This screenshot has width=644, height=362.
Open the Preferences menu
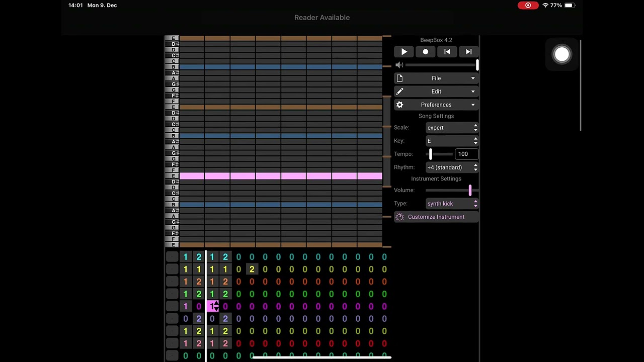coord(436,105)
